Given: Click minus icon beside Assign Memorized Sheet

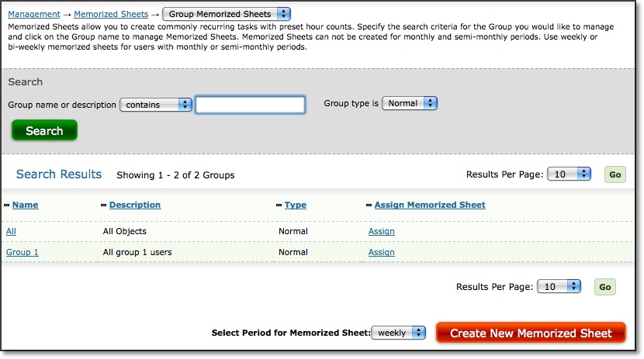Looking at the screenshot, I should (x=369, y=205).
